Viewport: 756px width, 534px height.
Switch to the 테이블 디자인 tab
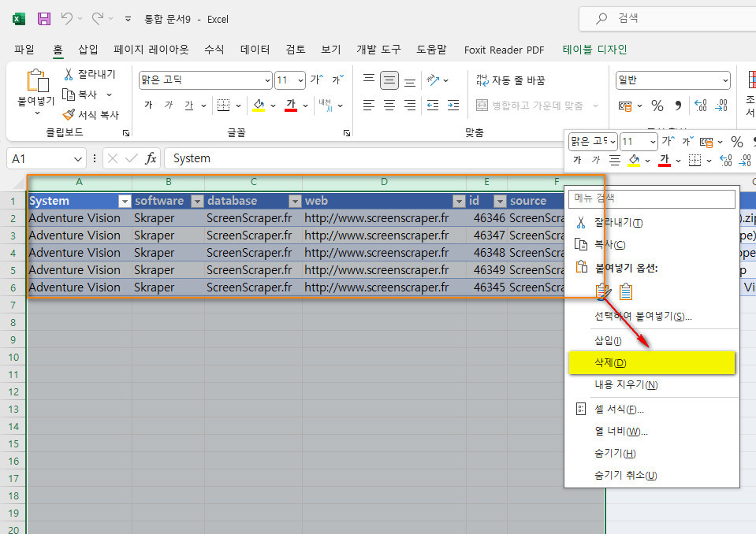[594, 50]
